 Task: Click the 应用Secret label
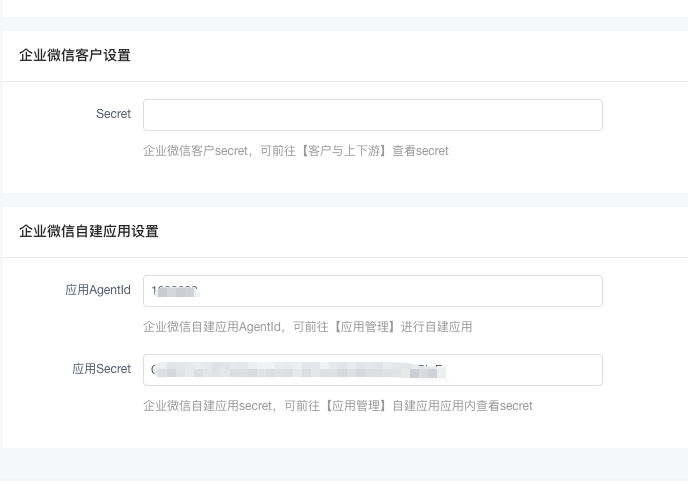click(101, 369)
